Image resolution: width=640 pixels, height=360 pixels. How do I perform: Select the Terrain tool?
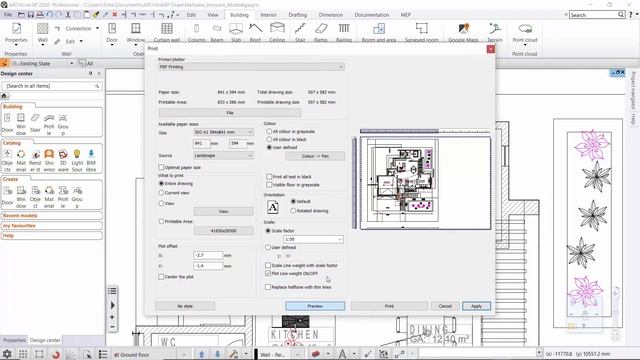click(x=495, y=32)
